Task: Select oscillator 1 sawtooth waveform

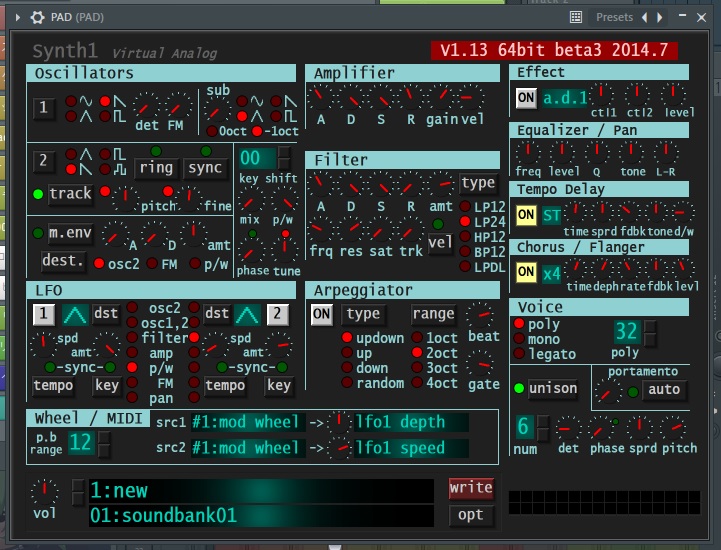Action: point(105,101)
